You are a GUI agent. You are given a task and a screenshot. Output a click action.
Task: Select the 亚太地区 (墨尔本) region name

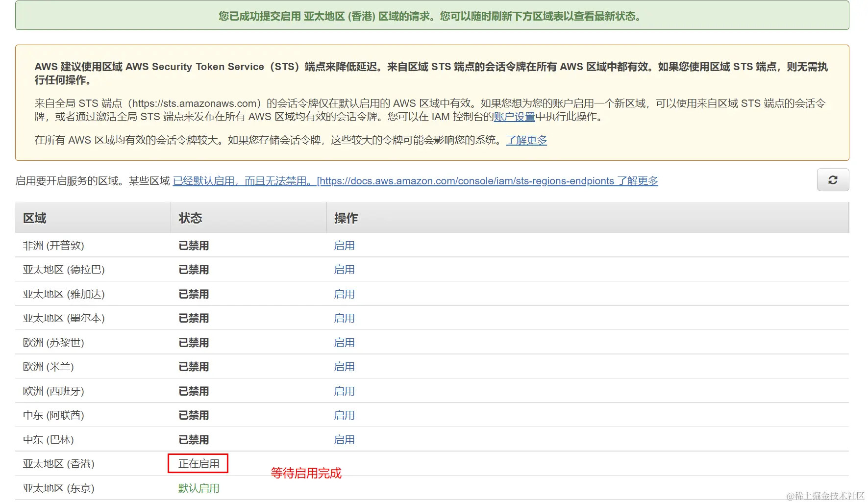(x=64, y=318)
